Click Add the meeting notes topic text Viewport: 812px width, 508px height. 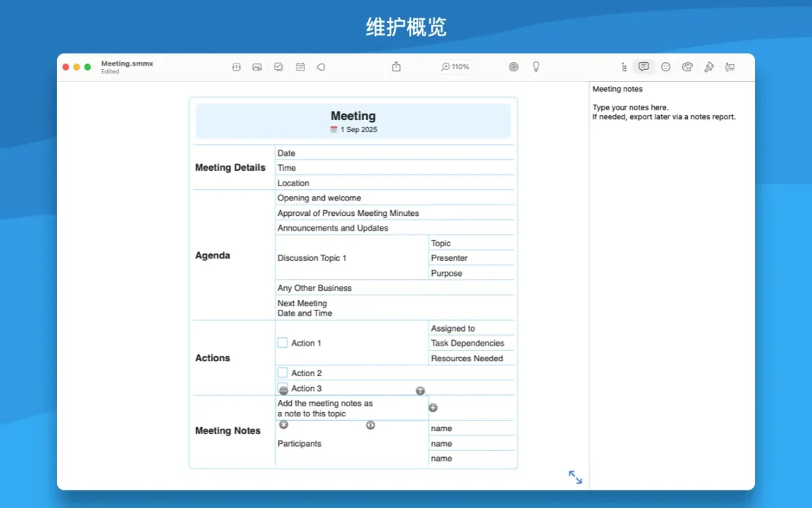[x=325, y=409]
